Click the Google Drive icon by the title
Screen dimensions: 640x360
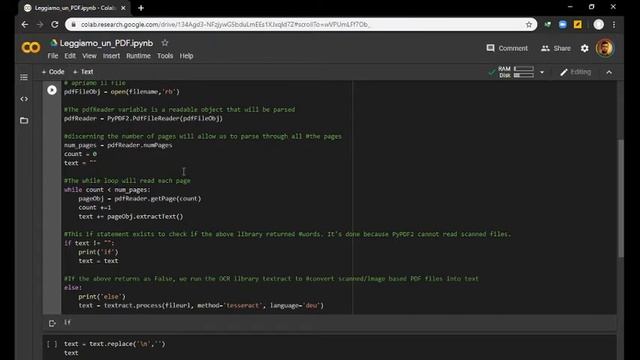(x=53, y=42)
